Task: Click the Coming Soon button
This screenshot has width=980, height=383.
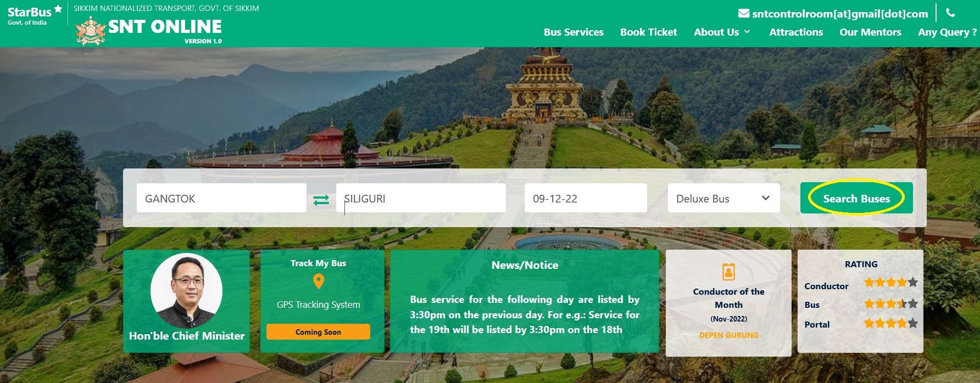Action: point(318,332)
